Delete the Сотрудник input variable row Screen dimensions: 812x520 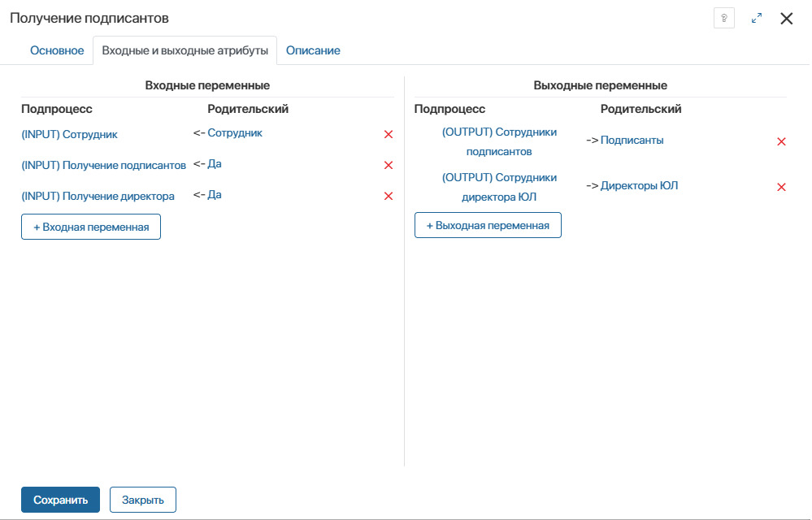389,134
